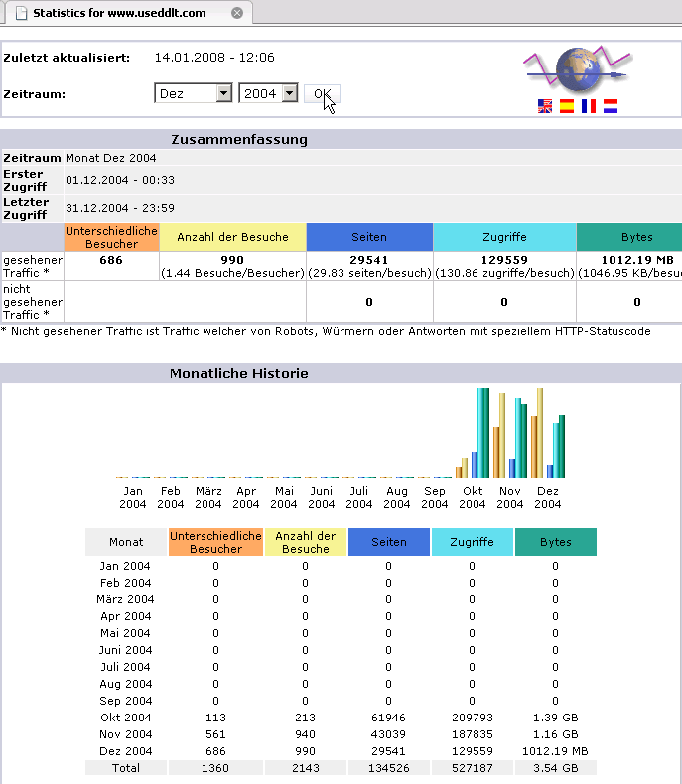Screen dimensions: 682x784
Task: Click the date 31.12.2004 - 23:59
Action: [120, 208]
